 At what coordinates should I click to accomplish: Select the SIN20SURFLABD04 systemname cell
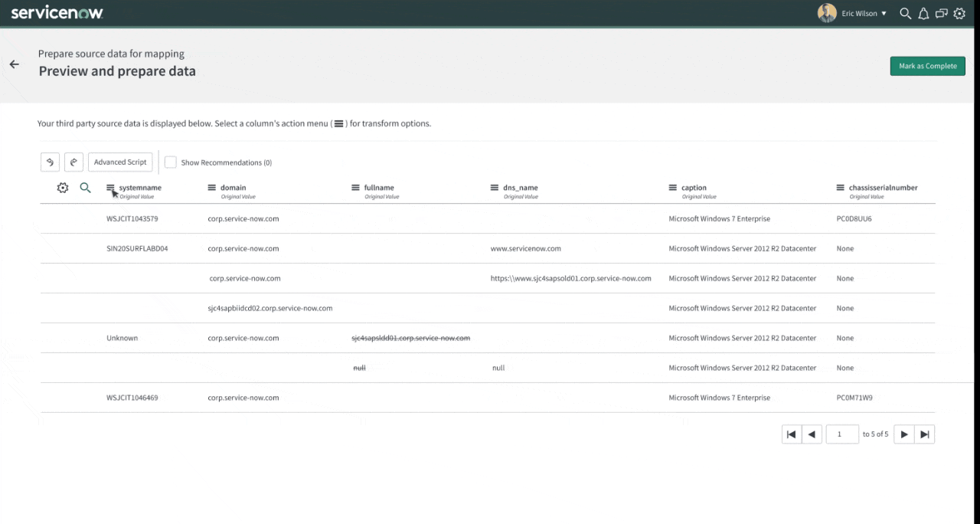pos(137,249)
